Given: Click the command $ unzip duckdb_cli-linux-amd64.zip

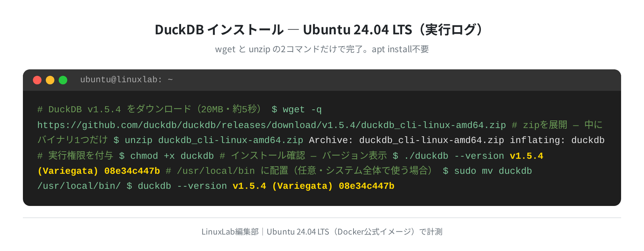Looking at the screenshot, I should click(208, 140).
